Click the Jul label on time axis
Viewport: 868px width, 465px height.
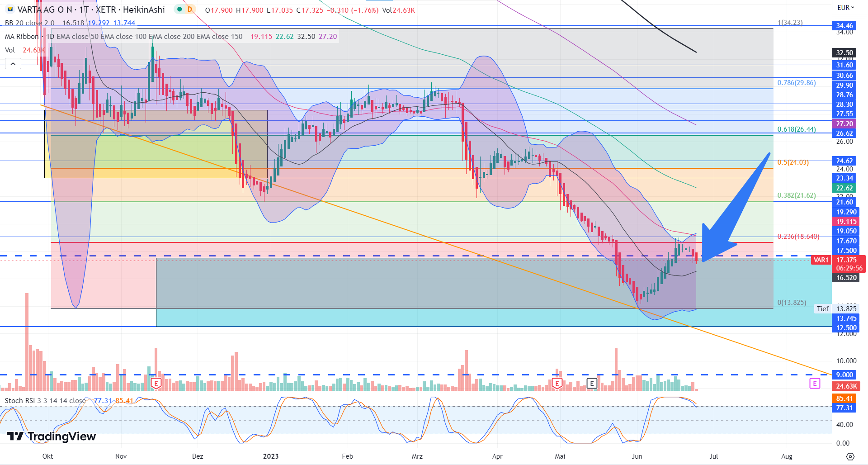(713, 456)
